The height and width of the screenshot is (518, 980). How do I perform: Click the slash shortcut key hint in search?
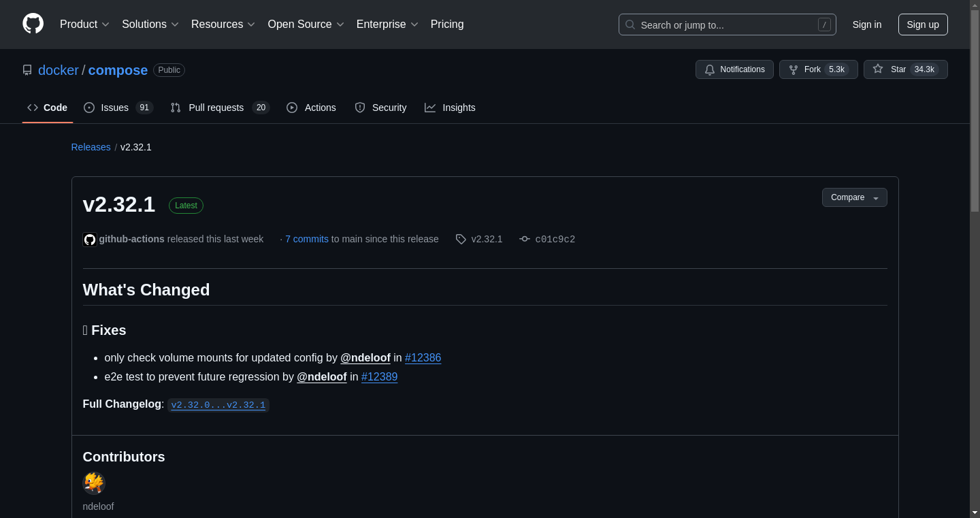coord(824,25)
